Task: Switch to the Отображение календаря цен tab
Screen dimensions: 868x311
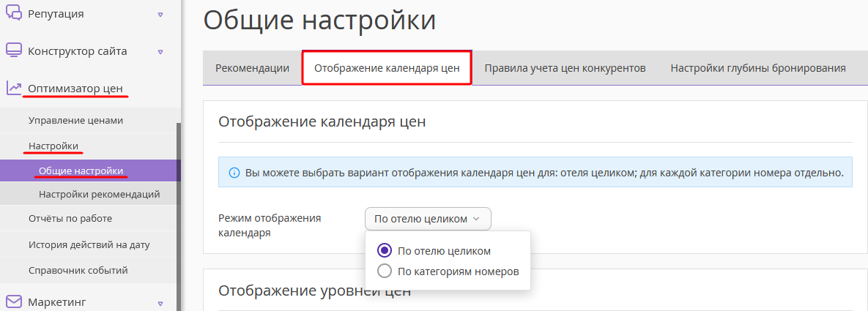Action: [387, 68]
